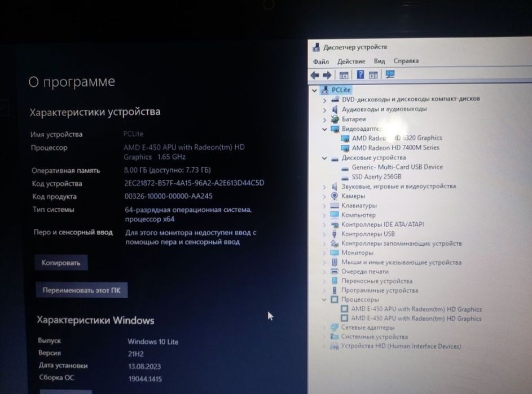Expand Звуковые, игровые и видеоустройства
Screen dimensions: 532x394
324,187
